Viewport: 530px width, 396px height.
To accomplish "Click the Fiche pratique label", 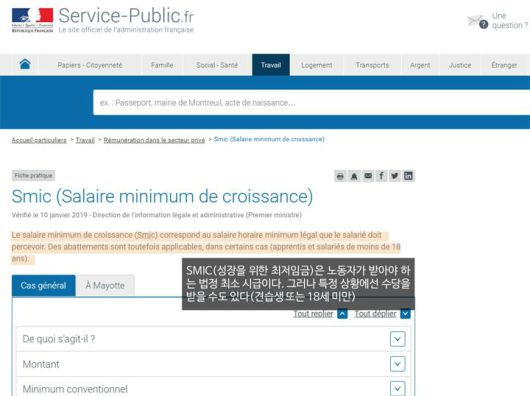I will tap(33, 175).
